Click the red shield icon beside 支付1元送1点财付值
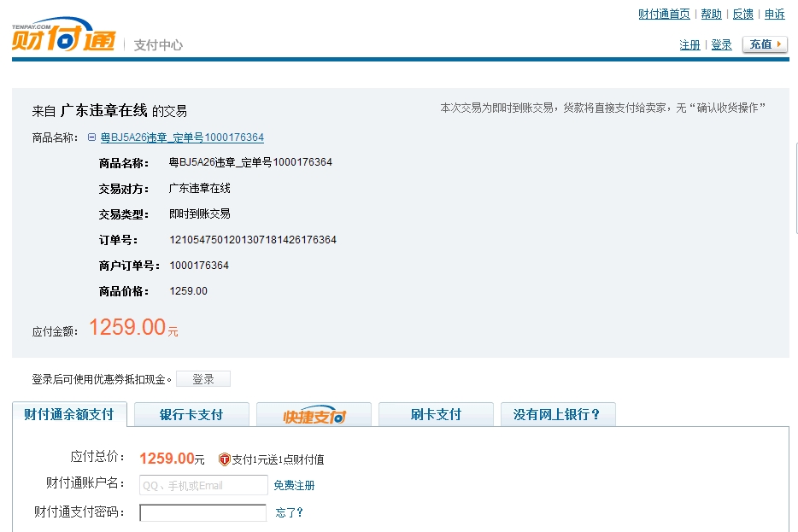Image resolution: width=798 pixels, height=532 pixels. point(225,459)
